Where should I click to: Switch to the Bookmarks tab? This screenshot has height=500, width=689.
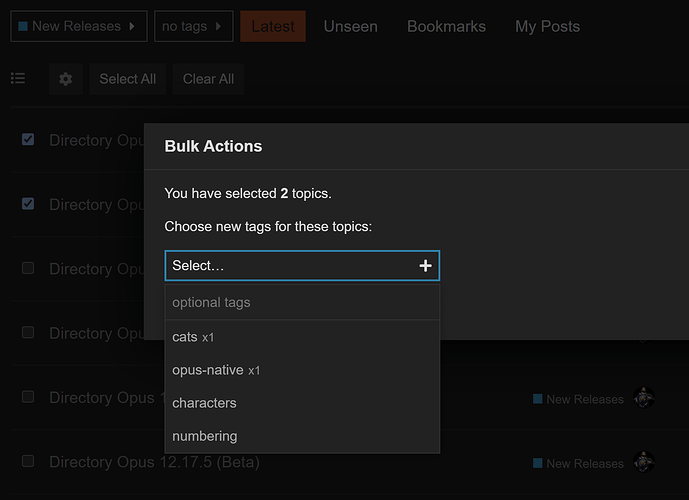pos(446,26)
